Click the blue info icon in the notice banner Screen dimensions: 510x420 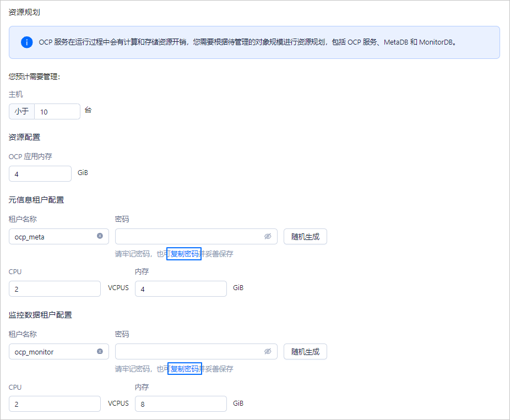26,42
